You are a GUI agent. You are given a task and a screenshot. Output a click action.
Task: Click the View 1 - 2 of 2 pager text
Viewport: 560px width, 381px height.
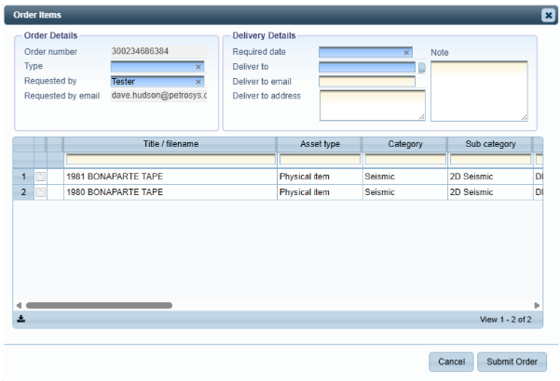pyautogui.click(x=505, y=319)
